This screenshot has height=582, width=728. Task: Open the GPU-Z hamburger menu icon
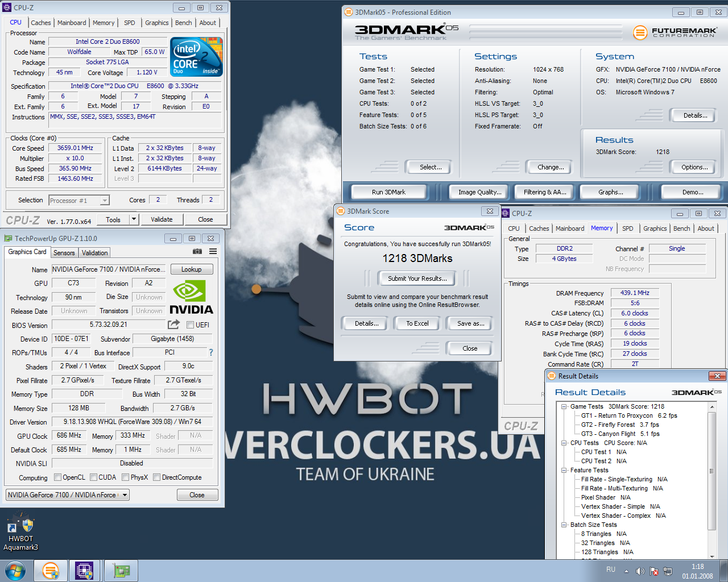(213, 251)
